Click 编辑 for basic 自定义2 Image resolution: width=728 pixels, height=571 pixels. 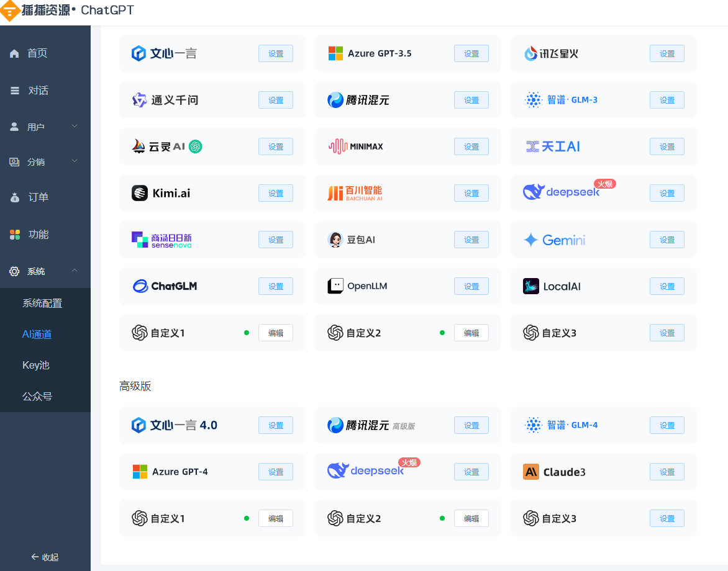pos(471,333)
